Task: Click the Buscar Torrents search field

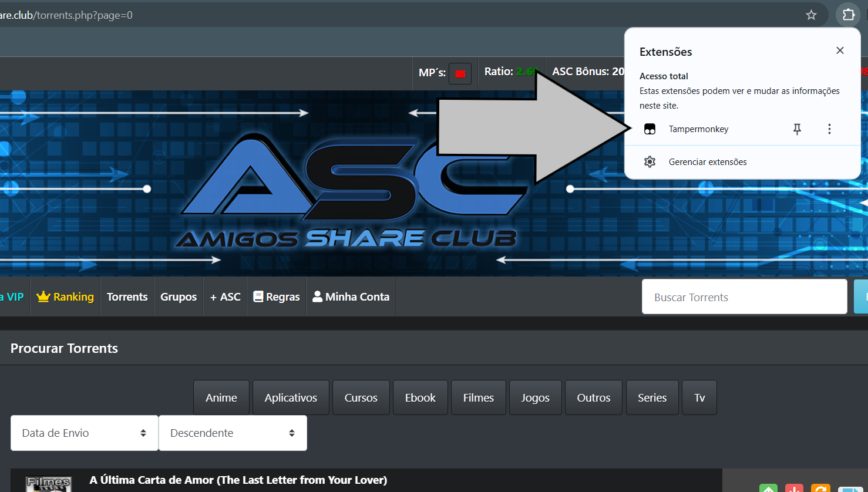Action: (744, 297)
